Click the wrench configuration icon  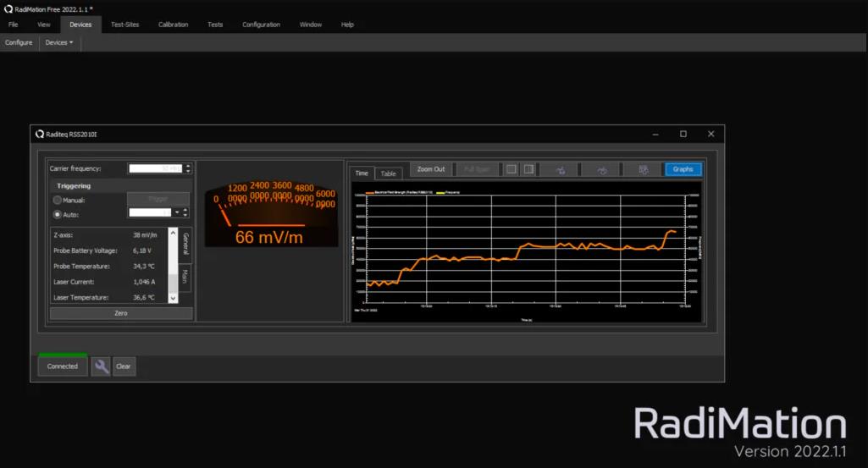pos(101,366)
